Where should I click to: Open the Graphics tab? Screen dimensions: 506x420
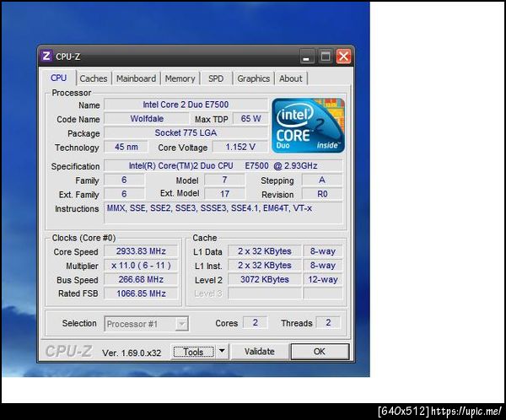point(253,78)
